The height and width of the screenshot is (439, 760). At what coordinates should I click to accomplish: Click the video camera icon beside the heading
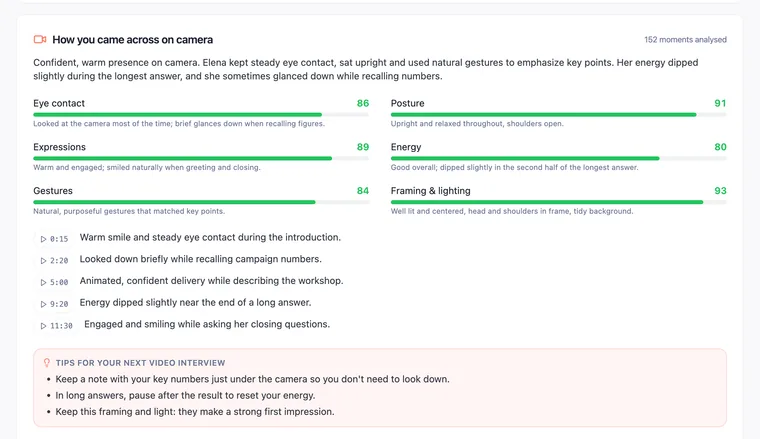pos(40,39)
